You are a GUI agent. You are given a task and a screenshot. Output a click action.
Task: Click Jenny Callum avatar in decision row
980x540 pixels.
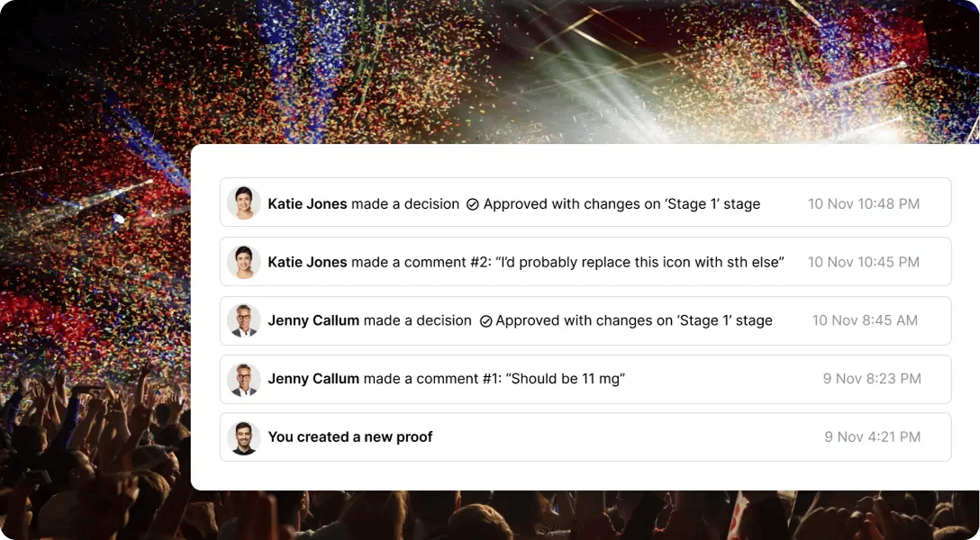(x=243, y=320)
